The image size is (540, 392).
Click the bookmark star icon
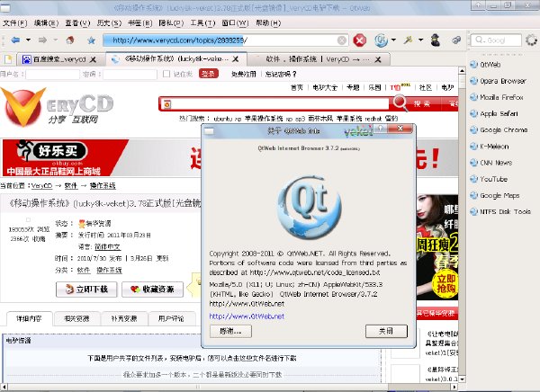pos(91,40)
